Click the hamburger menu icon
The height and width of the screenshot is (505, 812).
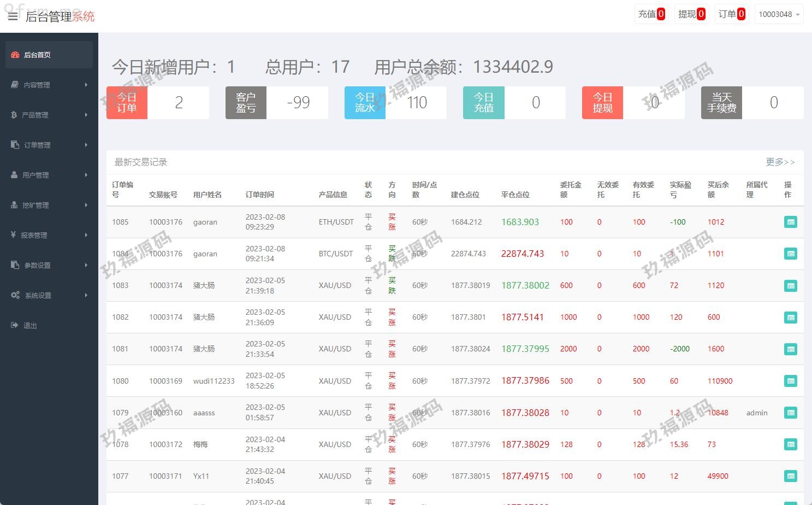click(x=13, y=16)
